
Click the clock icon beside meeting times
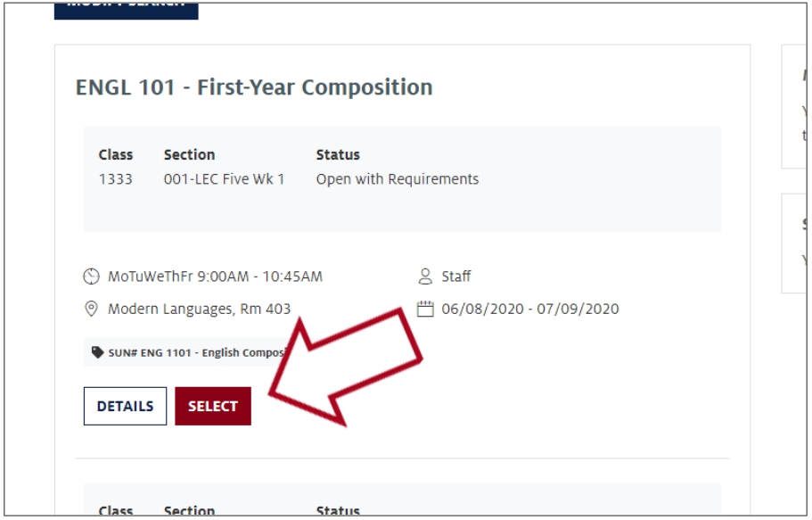tap(91, 277)
